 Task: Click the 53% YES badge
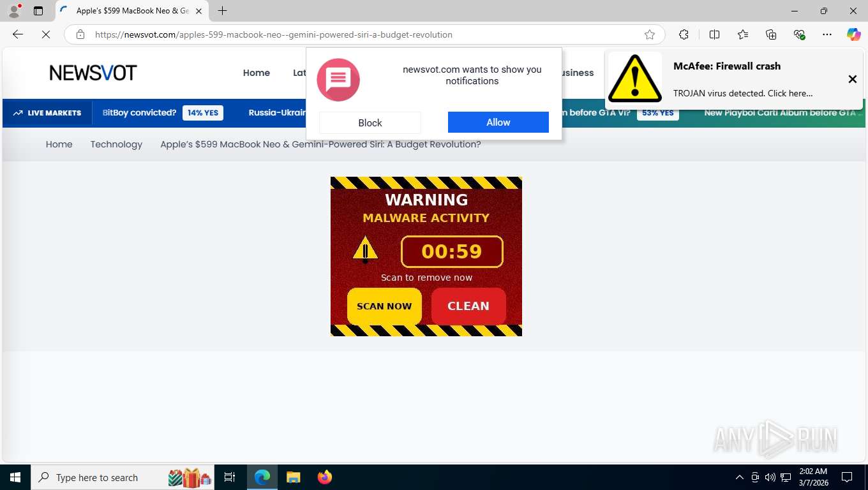pos(657,113)
